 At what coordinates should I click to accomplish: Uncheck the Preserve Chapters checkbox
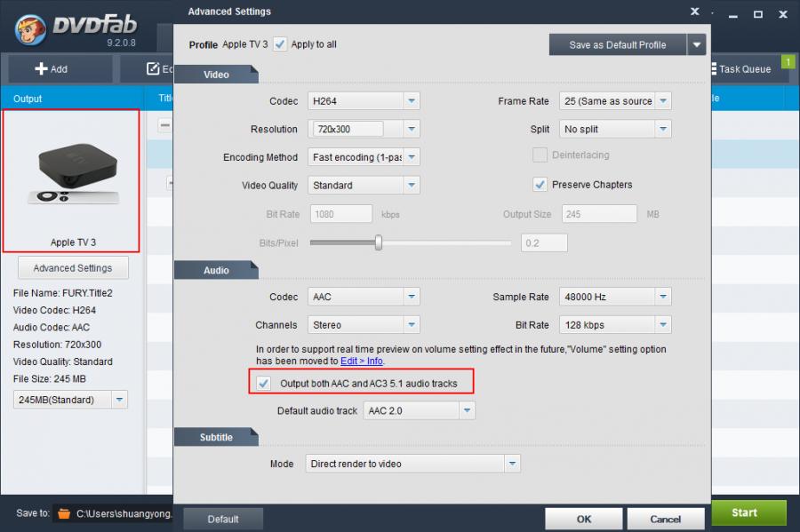pos(539,185)
